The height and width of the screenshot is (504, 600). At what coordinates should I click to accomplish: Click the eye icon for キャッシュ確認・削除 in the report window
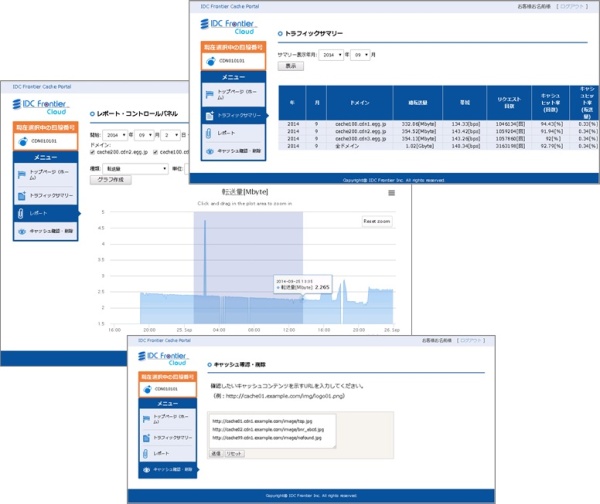click(x=21, y=231)
